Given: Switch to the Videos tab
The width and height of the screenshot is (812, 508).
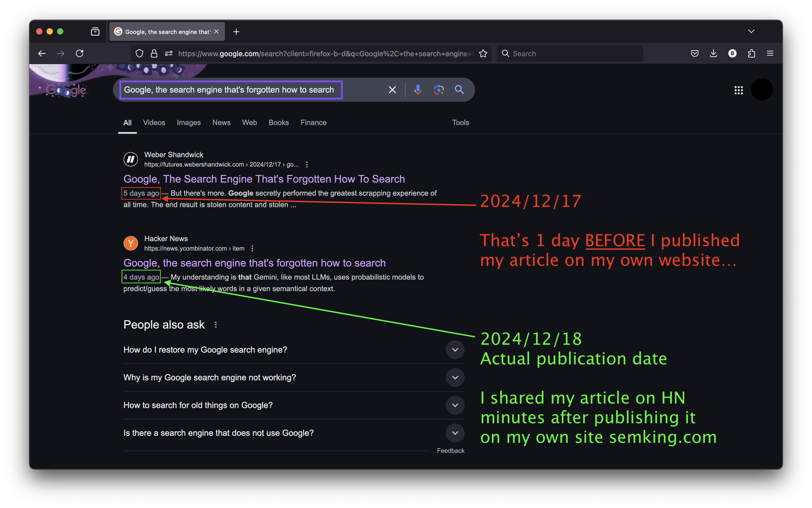Looking at the screenshot, I should 154,123.
